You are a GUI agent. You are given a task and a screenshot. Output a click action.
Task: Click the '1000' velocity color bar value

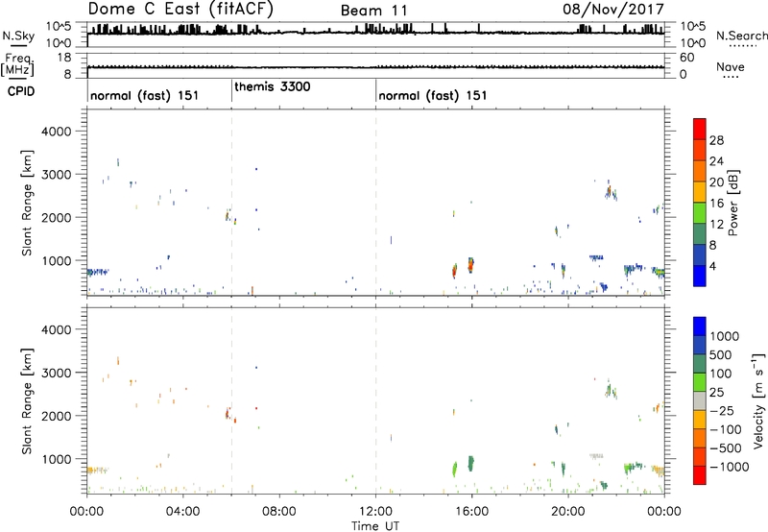724,336
